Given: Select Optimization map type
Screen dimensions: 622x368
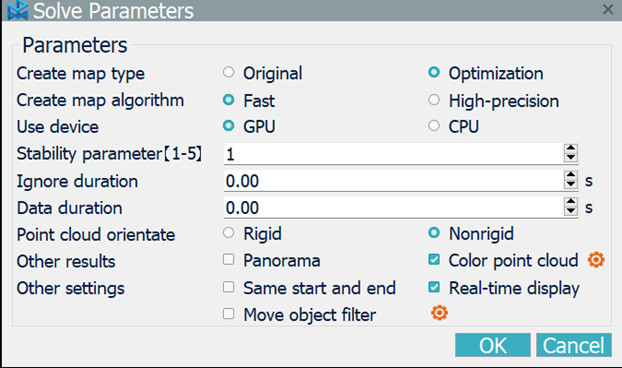Looking at the screenshot, I should [x=434, y=72].
